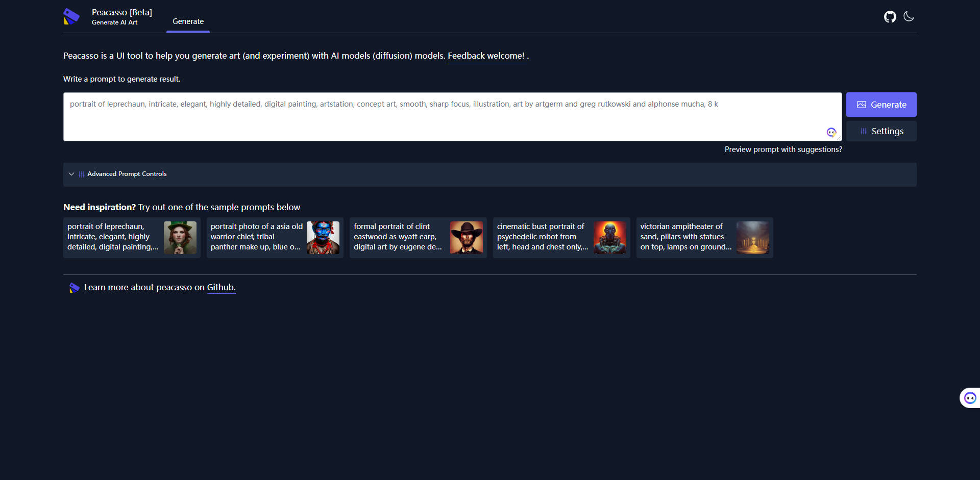980x480 pixels.
Task: Open the GitHub repository icon in header
Action: coord(890,17)
